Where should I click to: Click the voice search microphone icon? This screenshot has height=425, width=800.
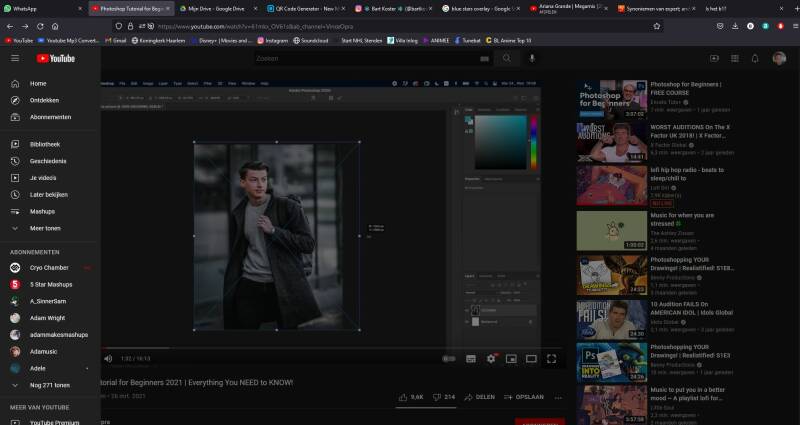532,59
